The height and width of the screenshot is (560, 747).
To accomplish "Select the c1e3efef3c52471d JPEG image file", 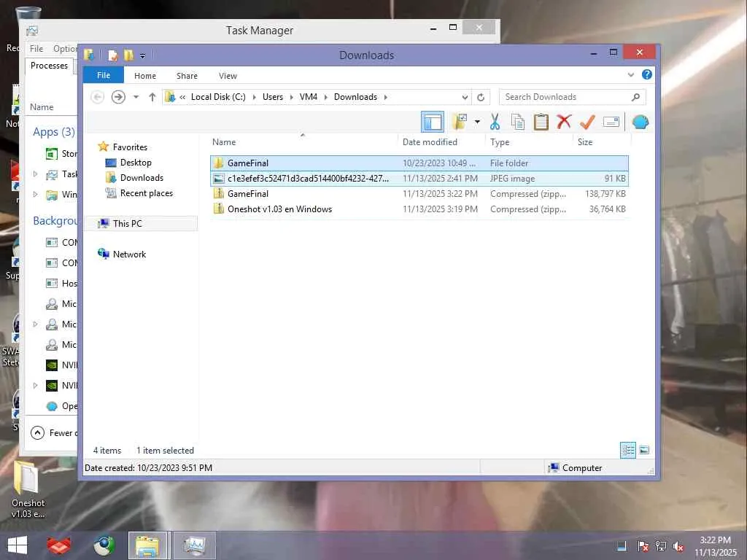I will 419,179.
